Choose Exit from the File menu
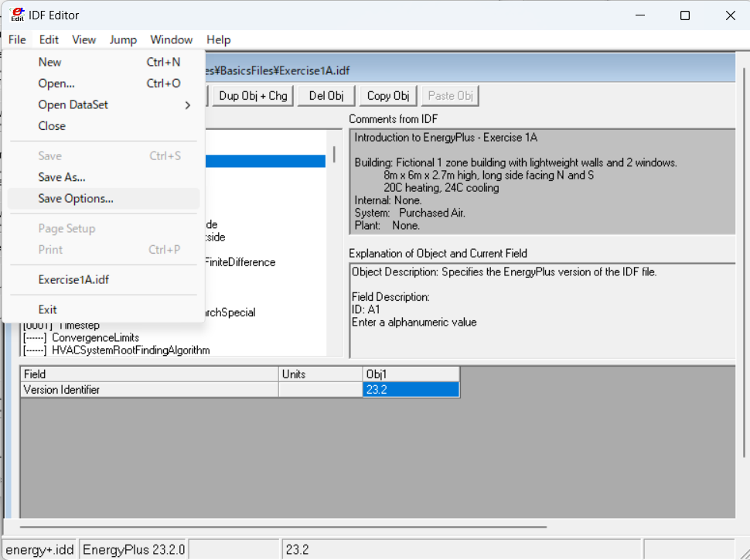 pos(104,309)
